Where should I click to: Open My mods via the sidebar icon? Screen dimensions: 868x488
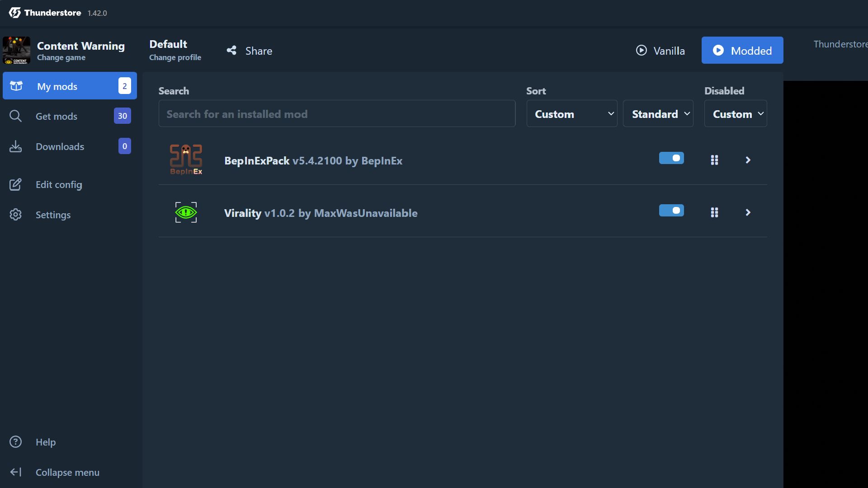coord(16,86)
